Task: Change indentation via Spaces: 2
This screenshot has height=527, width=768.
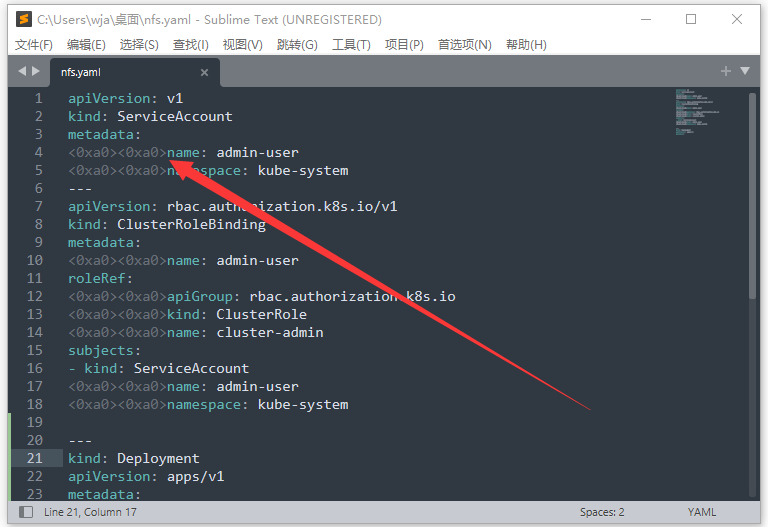Action: pos(602,512)
